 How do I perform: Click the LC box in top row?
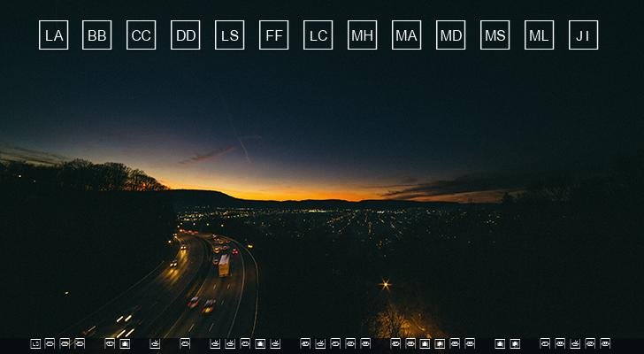click(318, 35)
